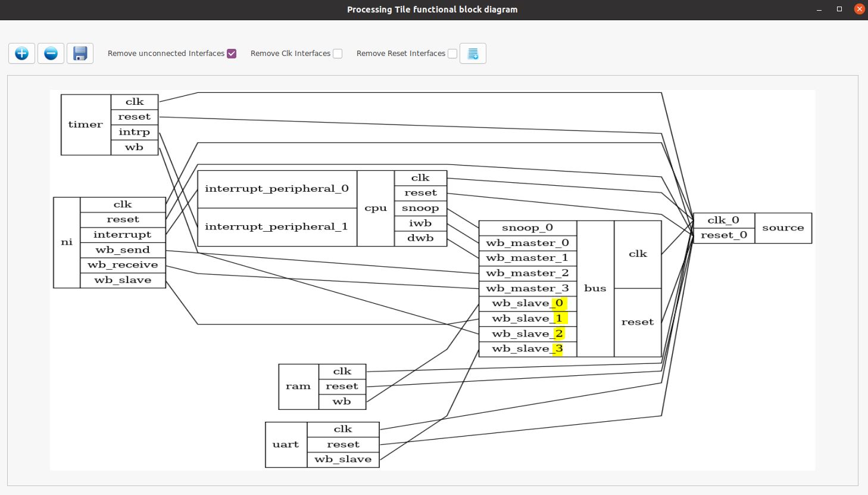Click the timer block's 'wb' port
Screen dimensions: 868x495
[x=135, y=148]
